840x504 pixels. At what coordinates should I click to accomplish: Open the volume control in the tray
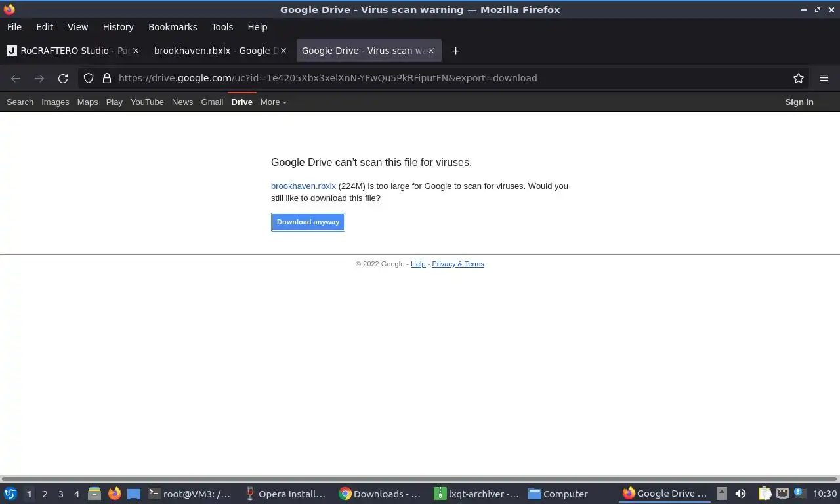[x=740, y=493]
